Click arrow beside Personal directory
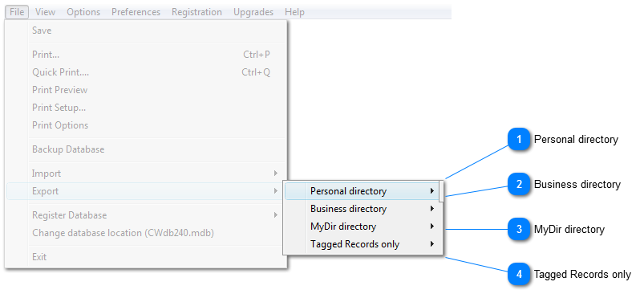Viewport: 644px width, 294px height. pyautogui.click(x=432, y=191)
